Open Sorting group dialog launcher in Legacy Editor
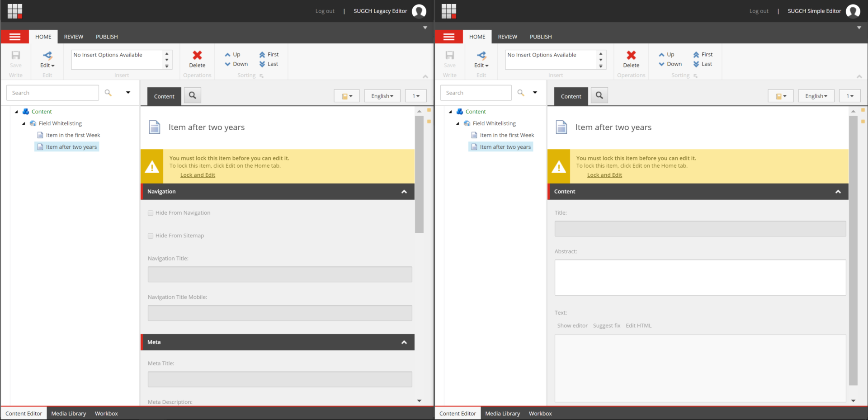Screen dimensions: 868x420 click(261, 76)
